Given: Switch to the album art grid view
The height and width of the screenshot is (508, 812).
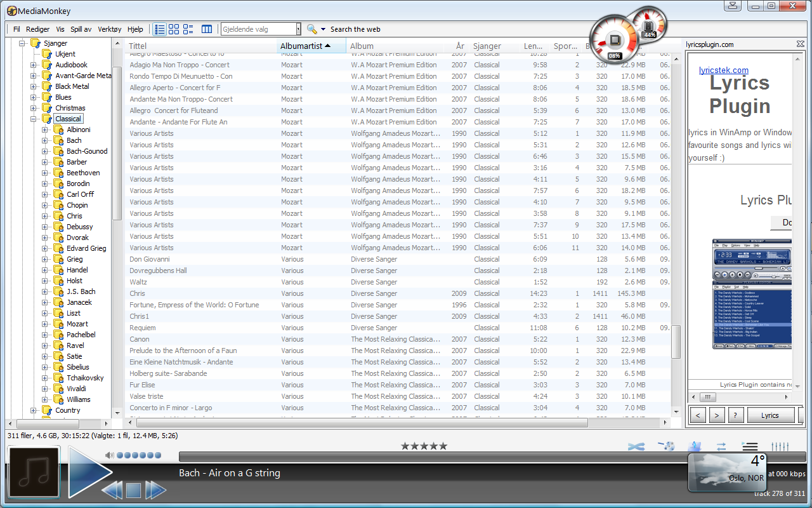Looking at the screenshot, I should 174,29.
